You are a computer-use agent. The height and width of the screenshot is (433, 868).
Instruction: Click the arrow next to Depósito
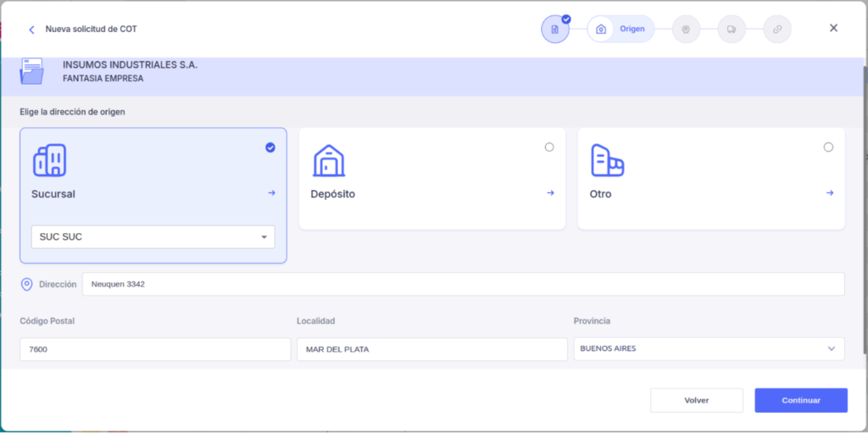pyautogui.click(x=550, y=192)
